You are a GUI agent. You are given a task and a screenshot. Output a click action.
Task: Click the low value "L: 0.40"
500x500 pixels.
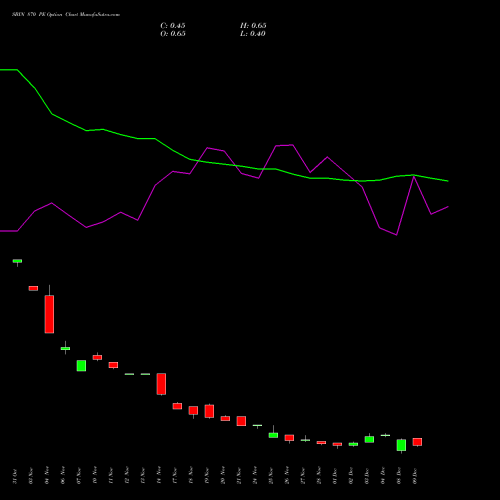click(x=253, y=34)
